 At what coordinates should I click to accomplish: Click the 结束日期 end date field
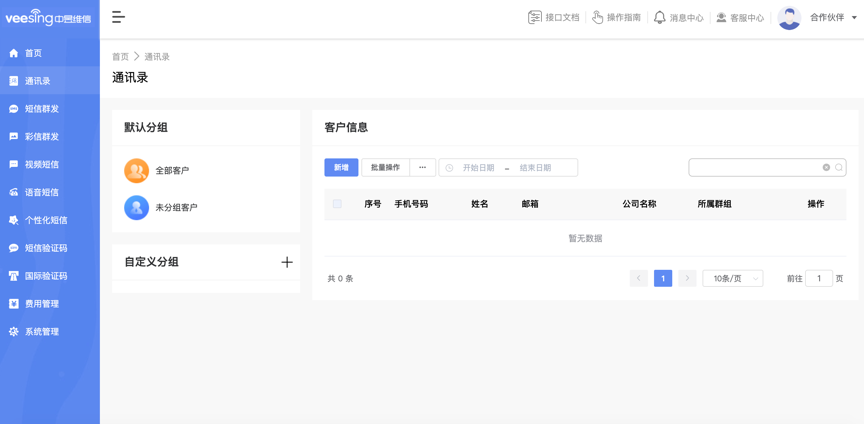535,168
